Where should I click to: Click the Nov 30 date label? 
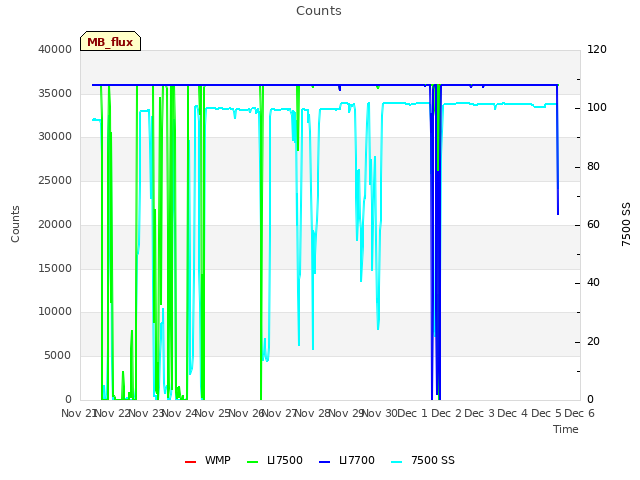coord(380,413)
